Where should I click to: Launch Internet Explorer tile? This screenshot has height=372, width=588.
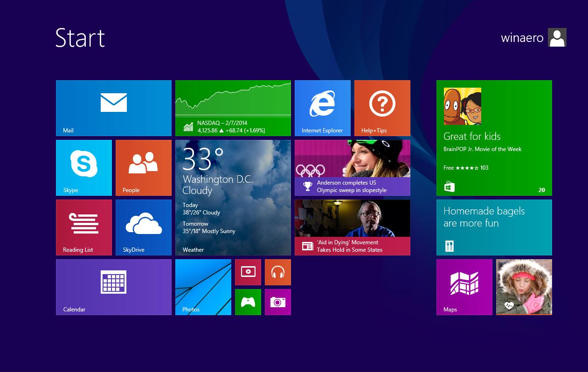[323, 108]
